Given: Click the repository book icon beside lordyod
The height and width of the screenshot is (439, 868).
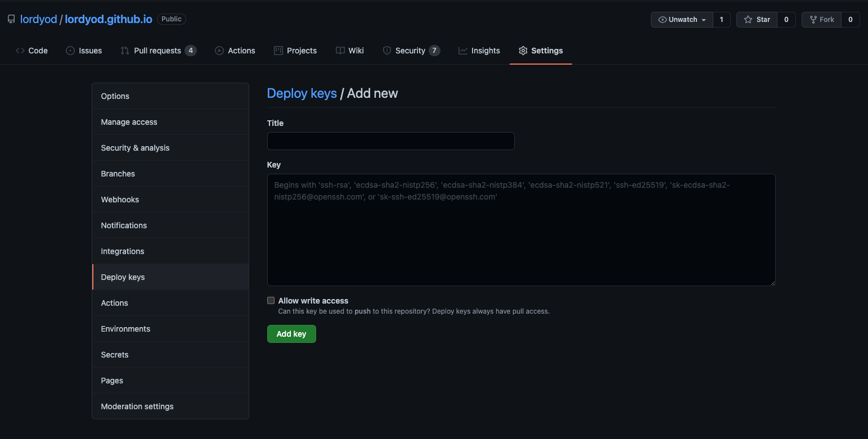Looking at the screenshot, I should [x=11, y=19].
